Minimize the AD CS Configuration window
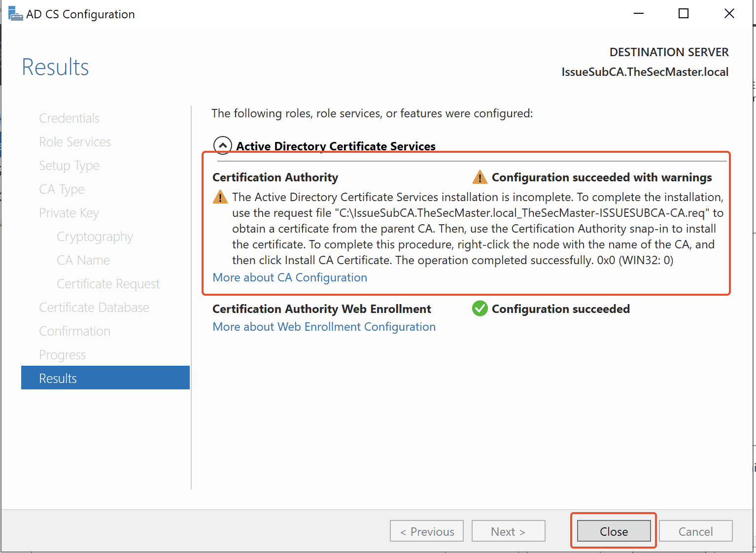The height and width of the screenshot is (553, 756). 639,13
